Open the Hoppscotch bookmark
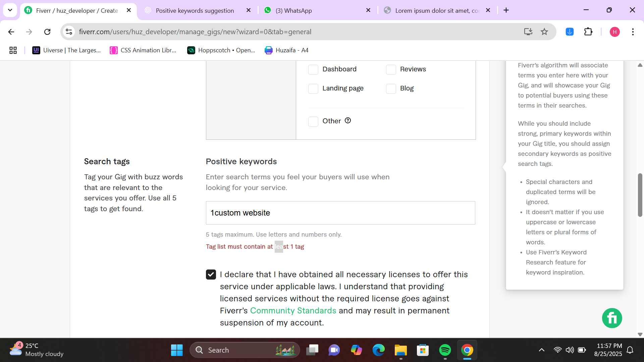 (221, 50)
